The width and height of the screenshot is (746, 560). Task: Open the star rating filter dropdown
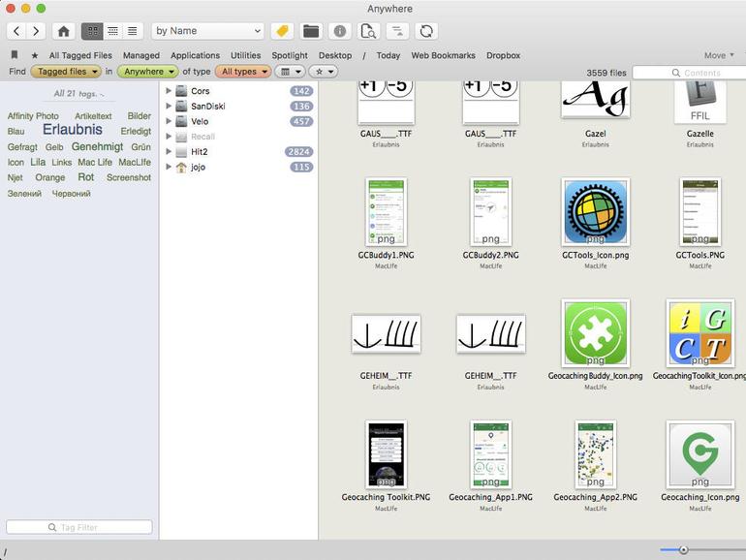[324, 72]
